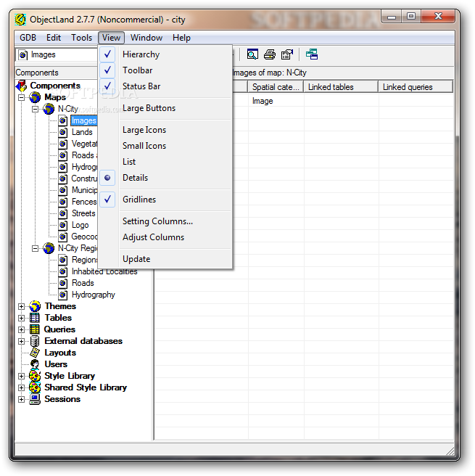The height and width of the screenshot is (476, 475).
Task: Toggle Status Bar in View menu
Action: [165, 86]
